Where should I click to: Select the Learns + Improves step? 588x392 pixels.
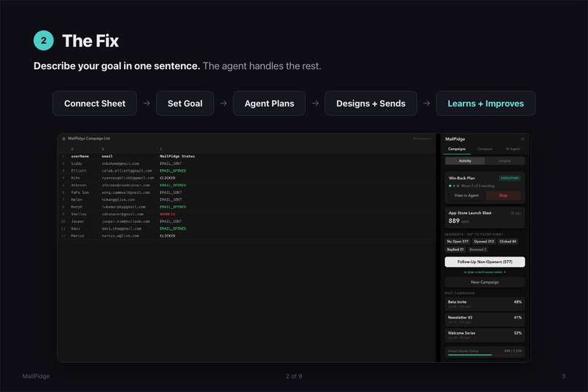click(x=485, y=103)
